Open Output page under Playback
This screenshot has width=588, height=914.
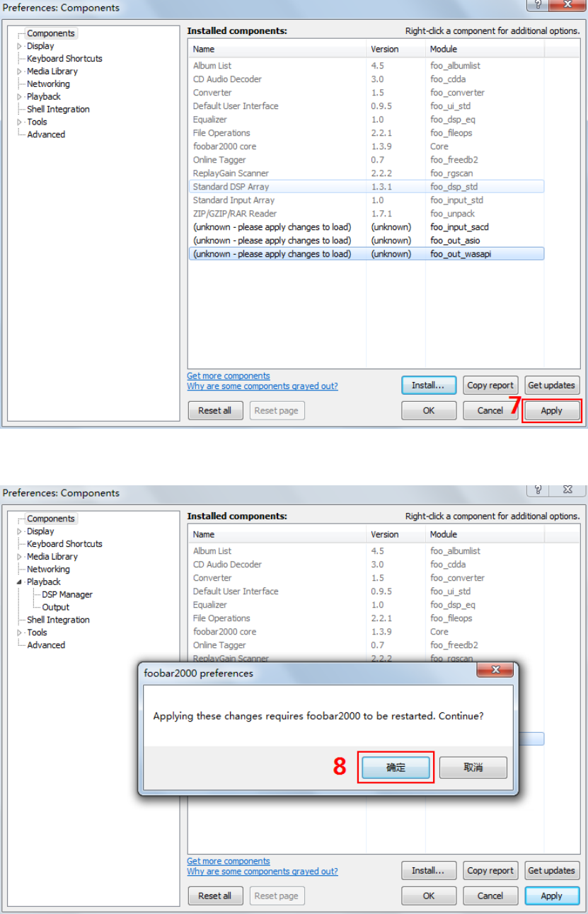[x=55, y=608]
